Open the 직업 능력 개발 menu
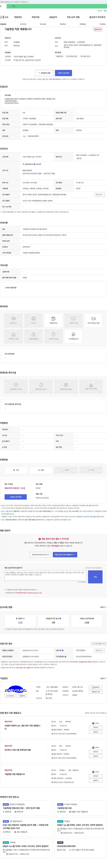 click(x=73, y=17)
